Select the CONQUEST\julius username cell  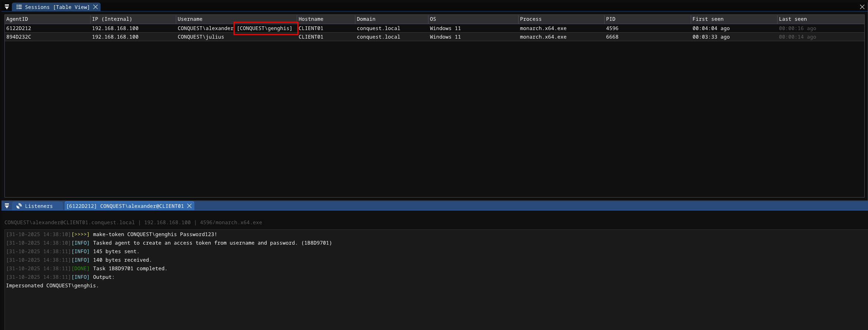tap(201, 37)
